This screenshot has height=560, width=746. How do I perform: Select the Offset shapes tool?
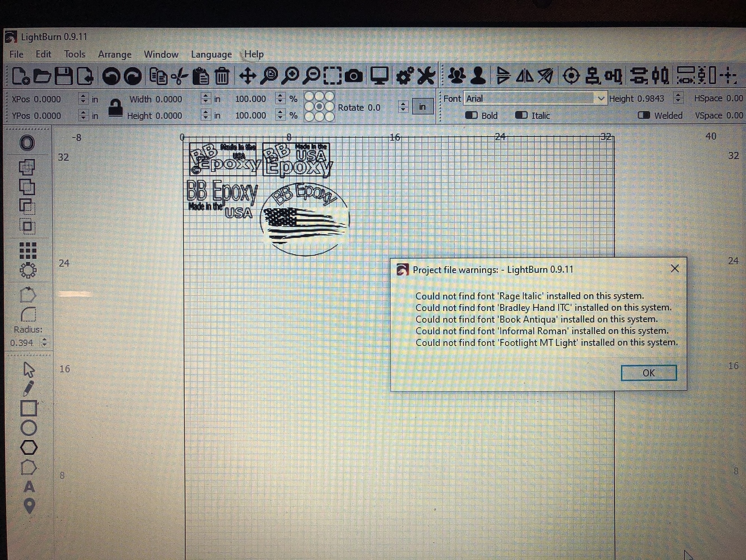point(27,143)
